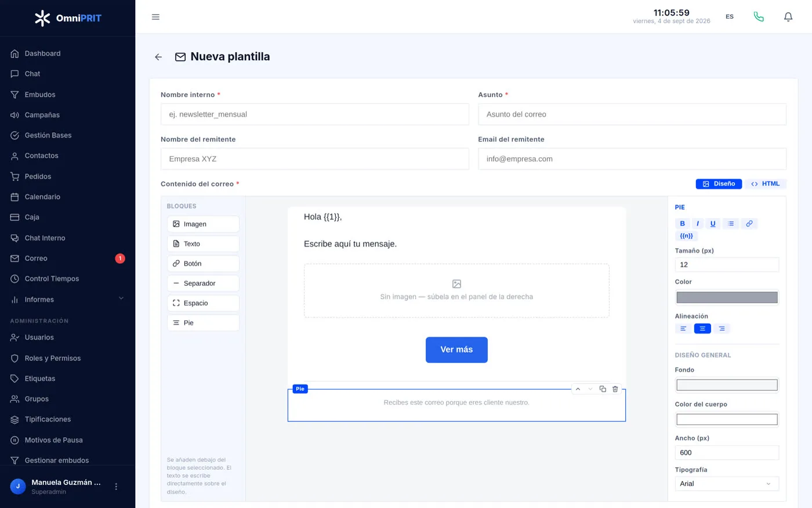Open the user options menu beside Manuela Guzmán
812x508 pixels.
[x=116, y=487]
